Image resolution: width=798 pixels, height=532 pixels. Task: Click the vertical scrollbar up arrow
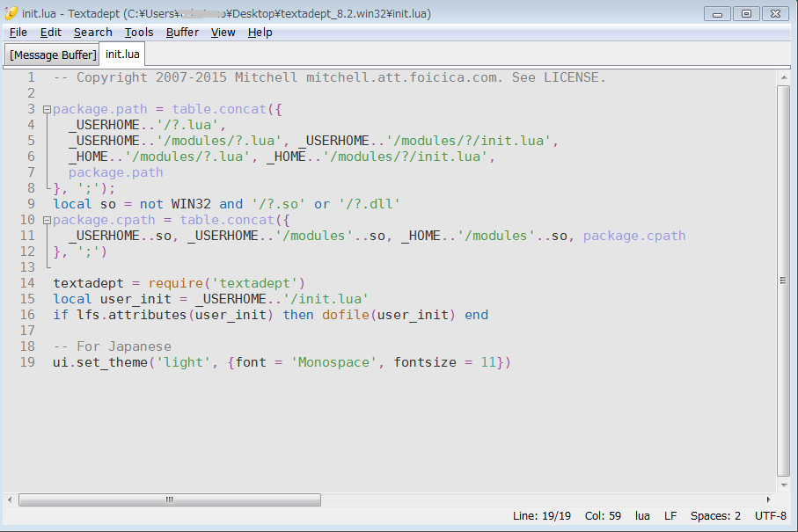coord(784,77)
